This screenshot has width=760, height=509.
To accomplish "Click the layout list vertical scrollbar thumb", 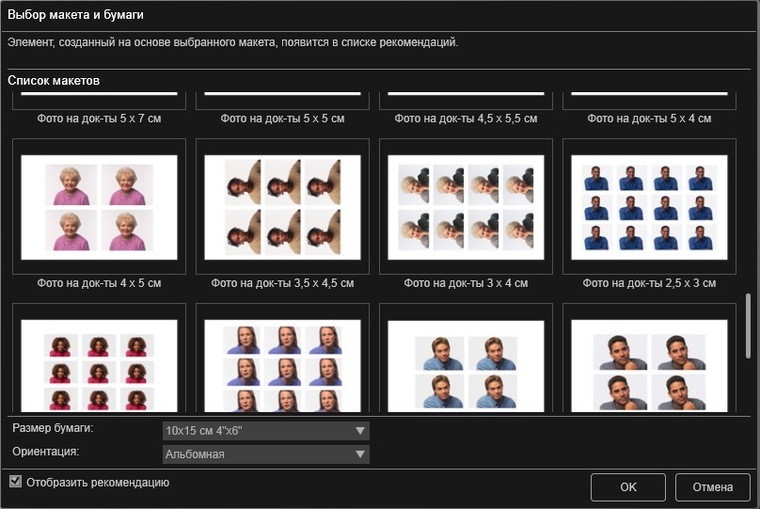I will pyautogui.click(x=748, y=325).
